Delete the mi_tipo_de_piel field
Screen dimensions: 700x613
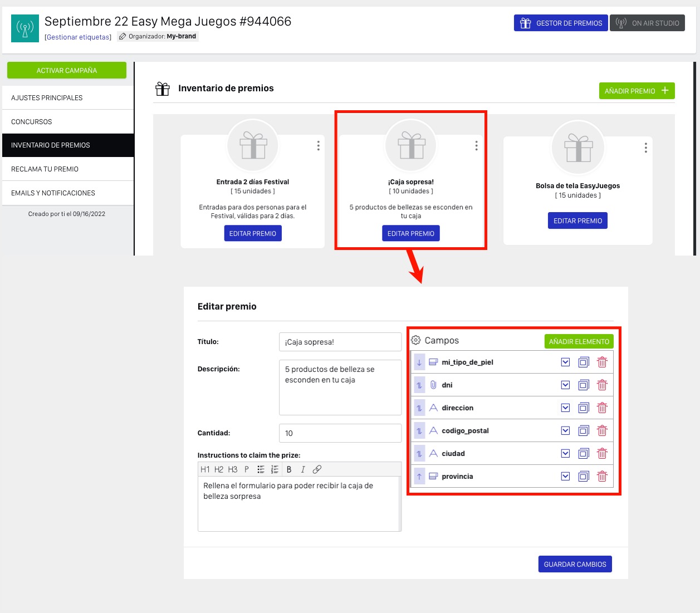click(602, 362)
